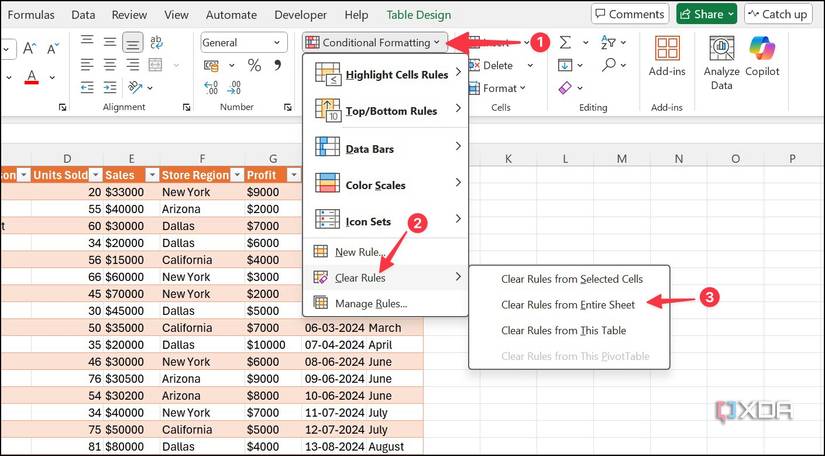The width and height of the screenshot is (825, 456).
Task: Open the Format cells dropdown
Action: pos(497,88)
